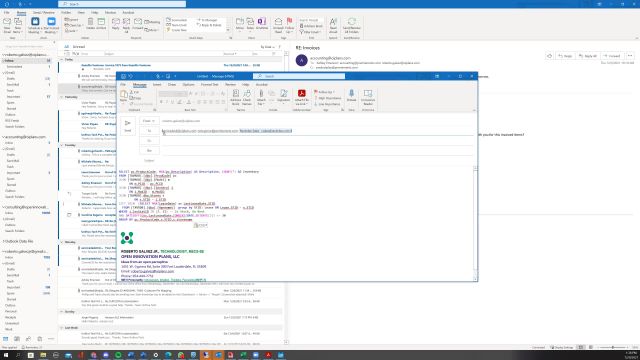640x360 pixels.
Task: Switch to Insert tab in compose window
Action: tap(157, 84)
